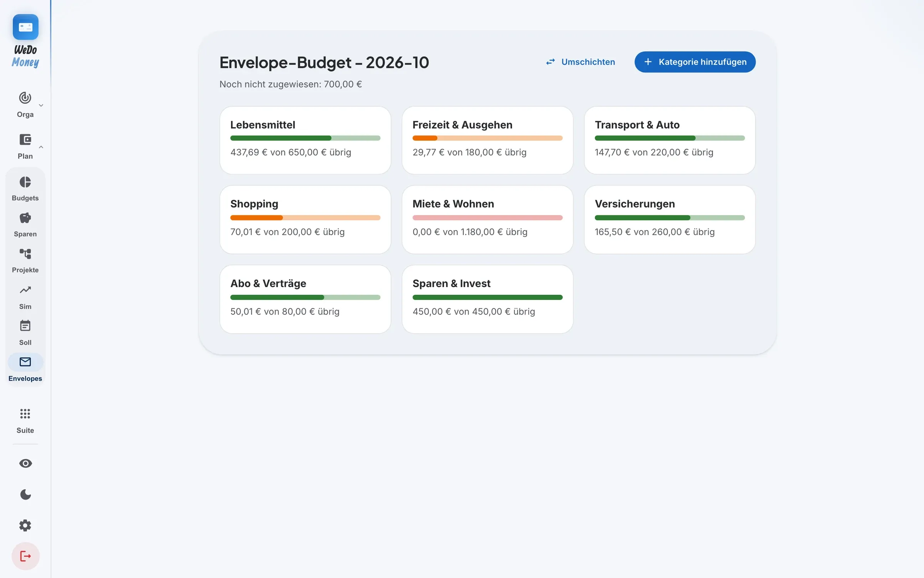Click the Shopping progress bar
The image size is (924, 578).
pos(305,218)
